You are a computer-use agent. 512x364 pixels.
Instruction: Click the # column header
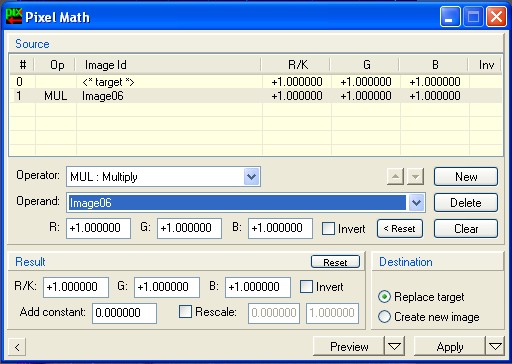23,65
